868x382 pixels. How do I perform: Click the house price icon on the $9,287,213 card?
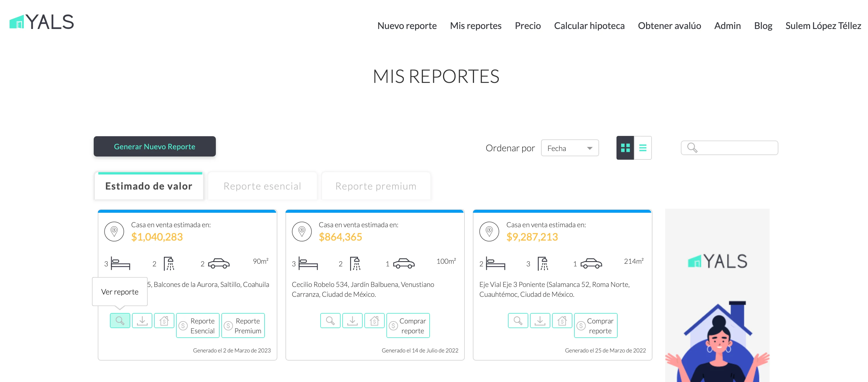[562, 320]
